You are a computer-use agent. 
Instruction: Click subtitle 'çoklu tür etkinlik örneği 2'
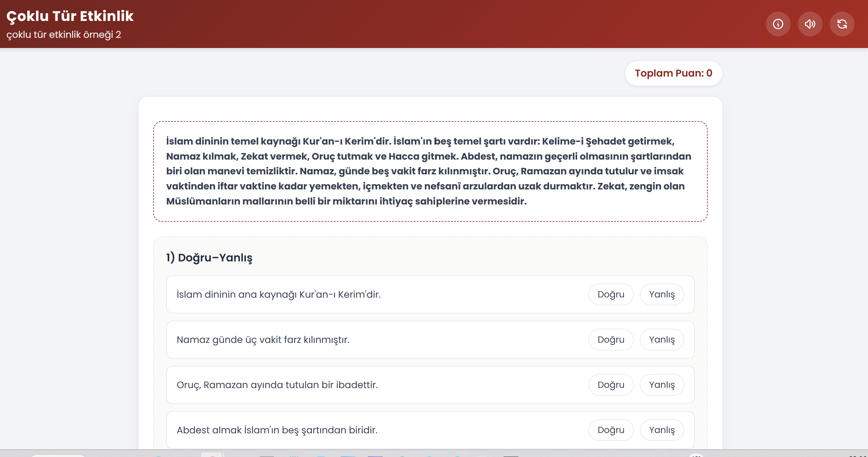pos(64,35)
